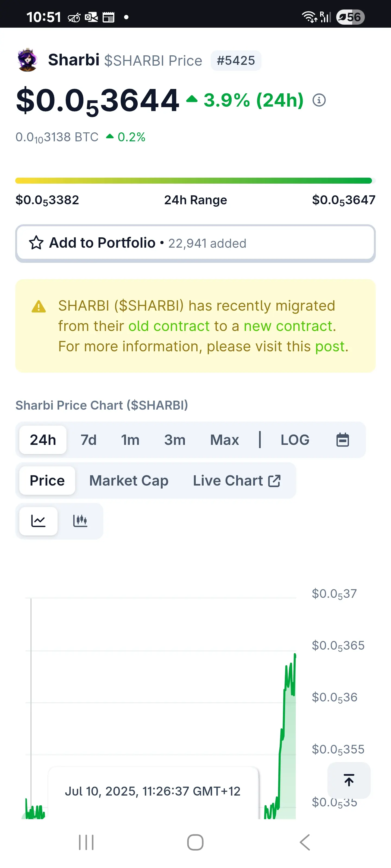
Task: Select the 7d chart timeframe
Action: (89, 440)
